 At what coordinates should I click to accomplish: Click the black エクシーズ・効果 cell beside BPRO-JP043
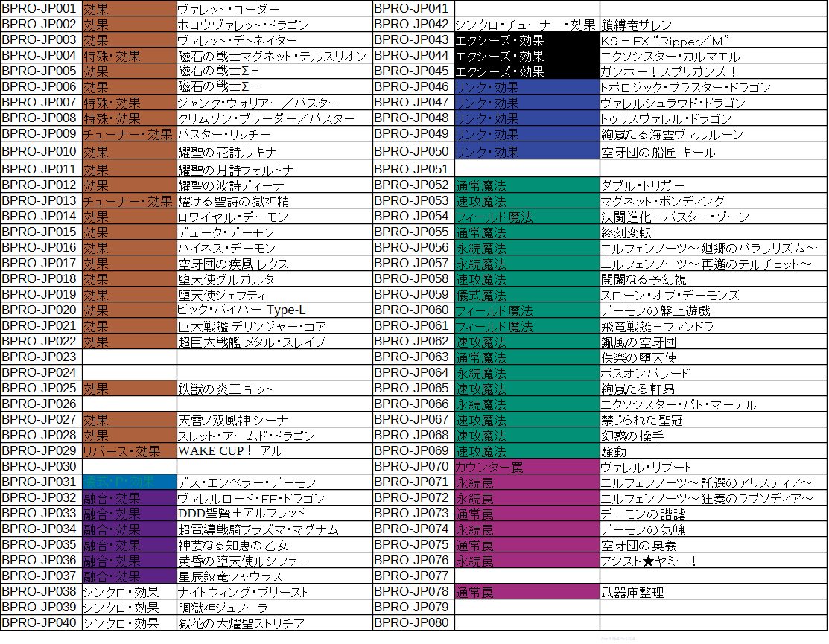click(527, 39)
